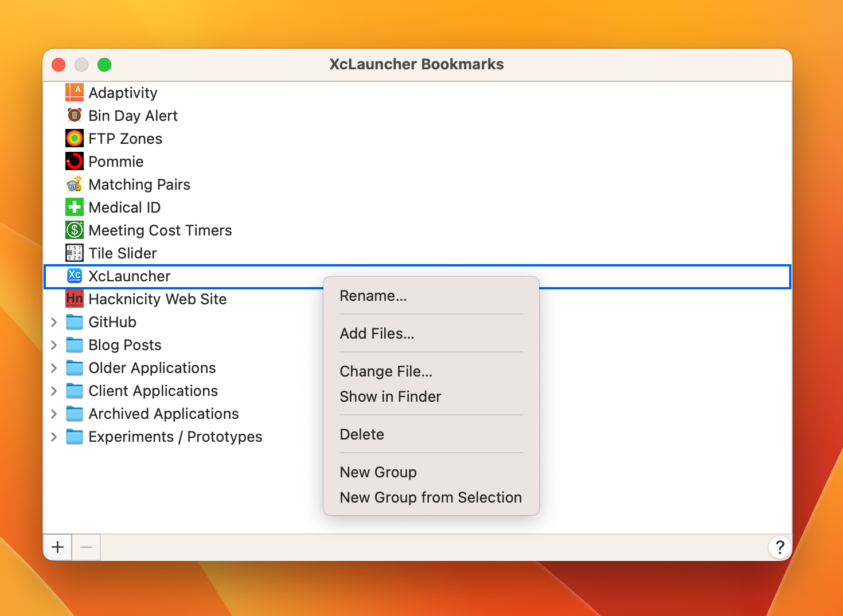Select the Client Applications tree row

(153, 391)
